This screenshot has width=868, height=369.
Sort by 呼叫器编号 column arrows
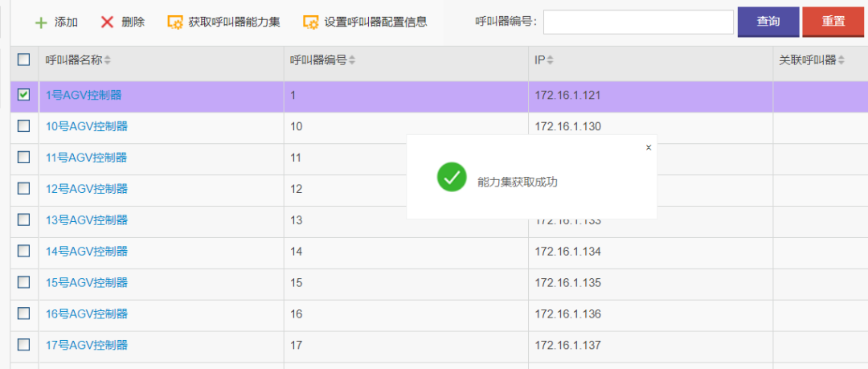[x=352, y=61]
